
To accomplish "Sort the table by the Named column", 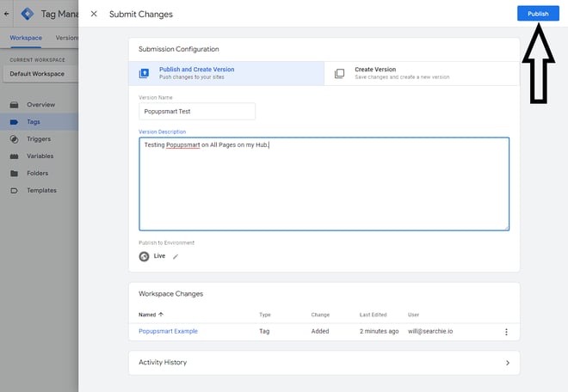I will [x=151, y=315].
